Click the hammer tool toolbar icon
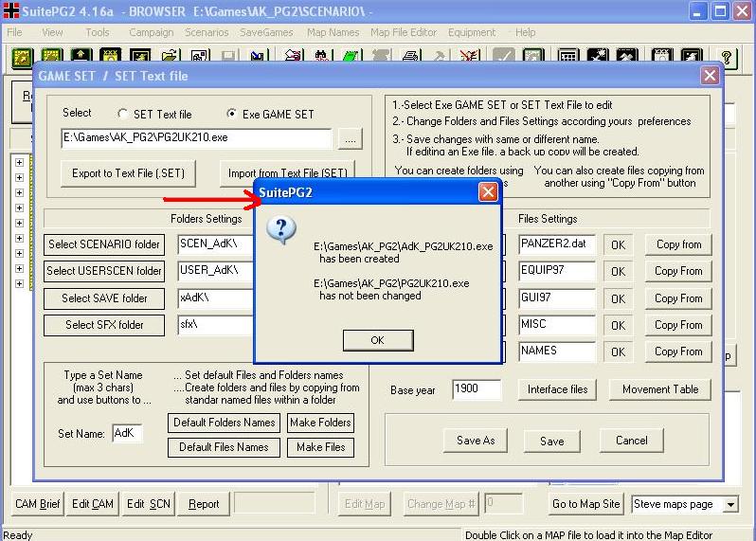The width and height of the screenshot is (756, 541). [x=440, y=58]
